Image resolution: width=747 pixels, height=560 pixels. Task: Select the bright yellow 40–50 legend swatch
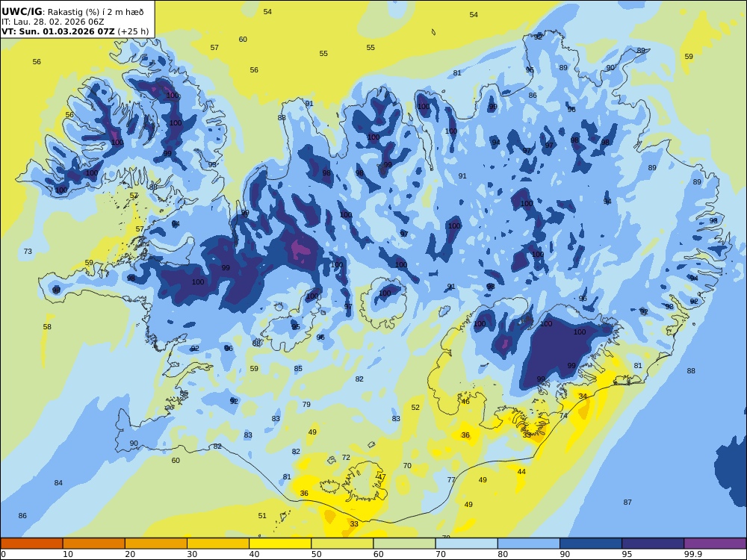280,544
